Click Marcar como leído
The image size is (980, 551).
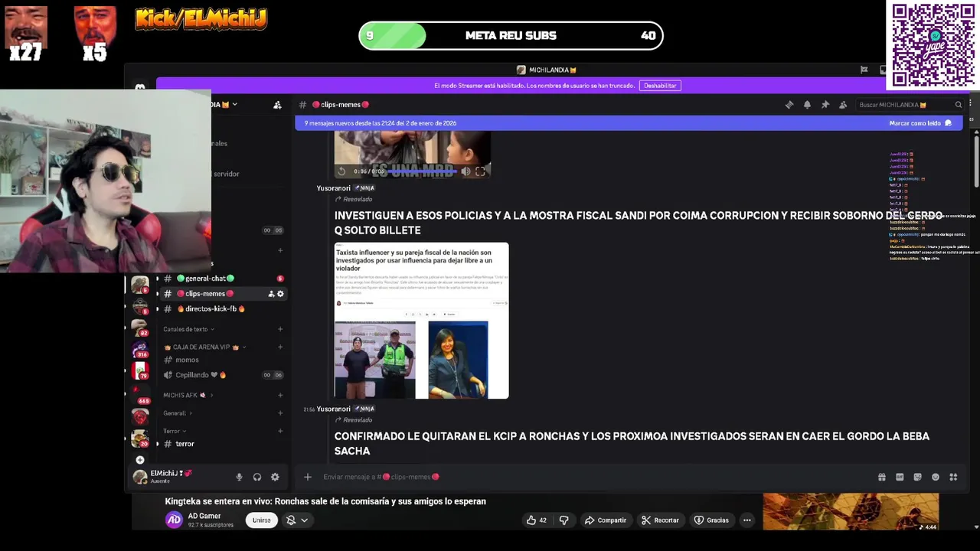click(x=920, y=123)
